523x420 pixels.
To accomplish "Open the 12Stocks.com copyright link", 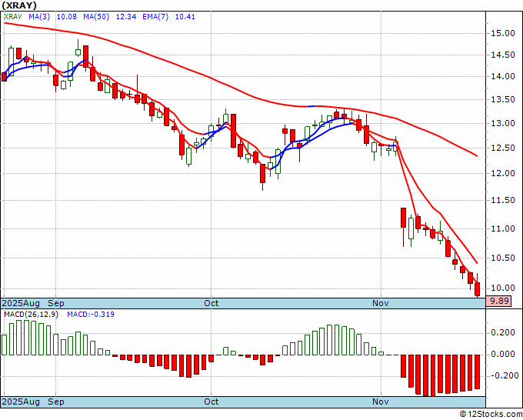I will pyautogui.click(x=491, y=415).
